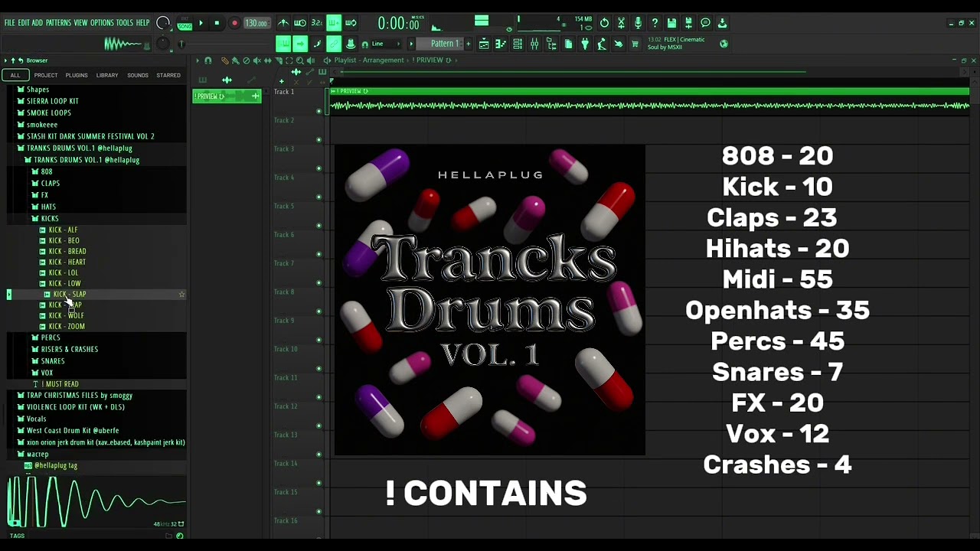Screen dimensions: 980x551
Task: Open the OPTIONS menu
Action: [x=102, y=23]
